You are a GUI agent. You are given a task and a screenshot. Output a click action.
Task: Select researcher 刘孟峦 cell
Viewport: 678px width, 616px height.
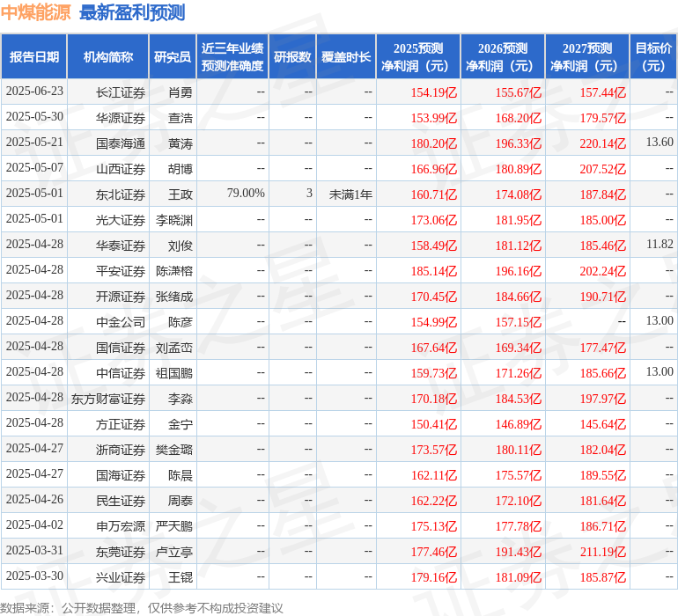[174, 347]
